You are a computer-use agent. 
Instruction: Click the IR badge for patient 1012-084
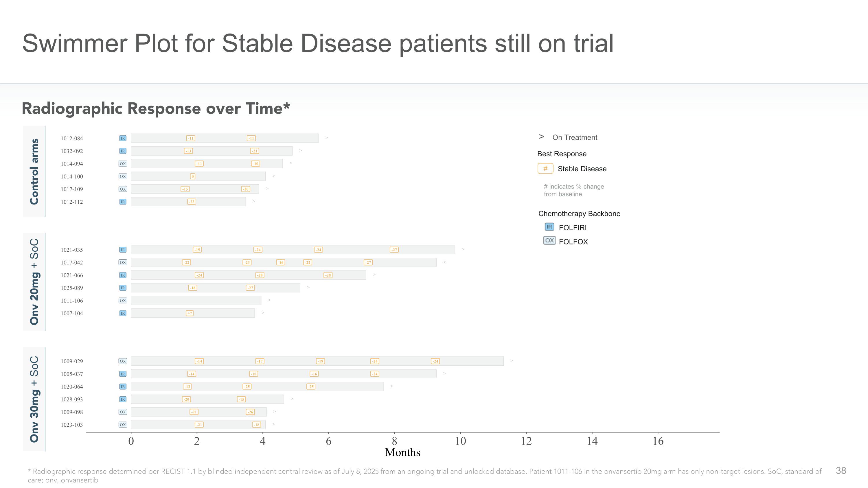(123, 138)
